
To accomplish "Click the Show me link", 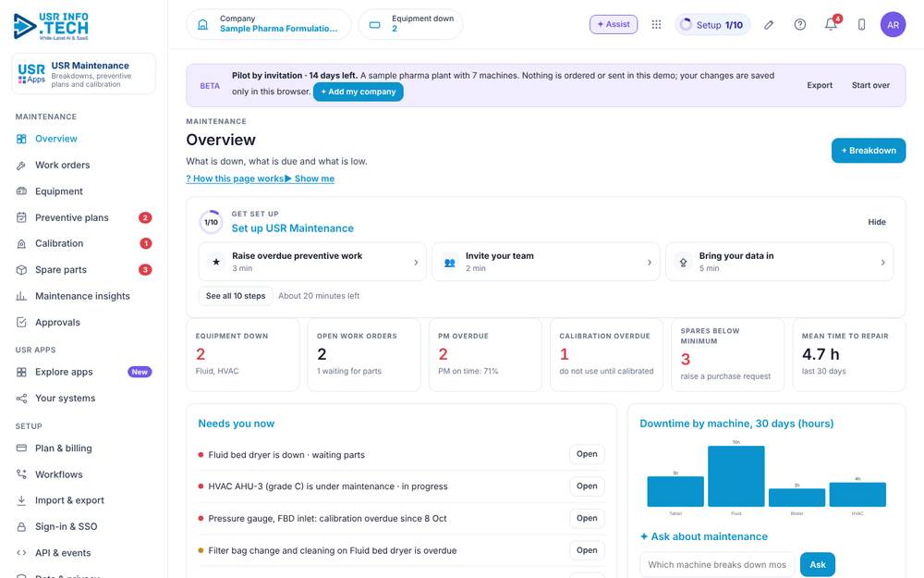I will pyautogui.click(x=310, y=178).
